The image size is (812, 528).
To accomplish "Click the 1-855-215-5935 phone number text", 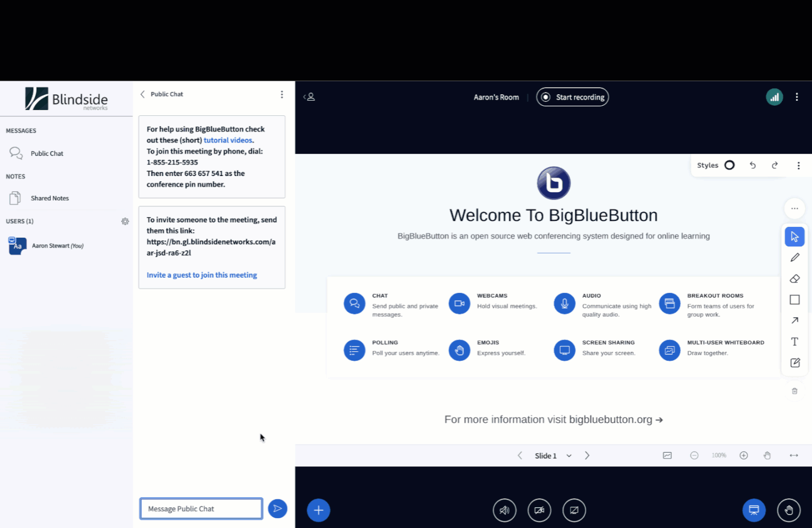I will point(172,162).
